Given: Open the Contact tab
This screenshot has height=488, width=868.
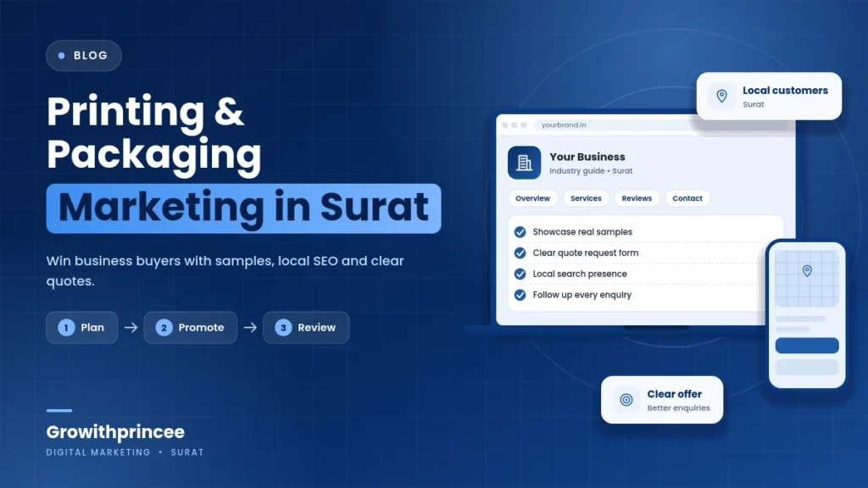Looking at the screenshot, I should pos(687,198).
